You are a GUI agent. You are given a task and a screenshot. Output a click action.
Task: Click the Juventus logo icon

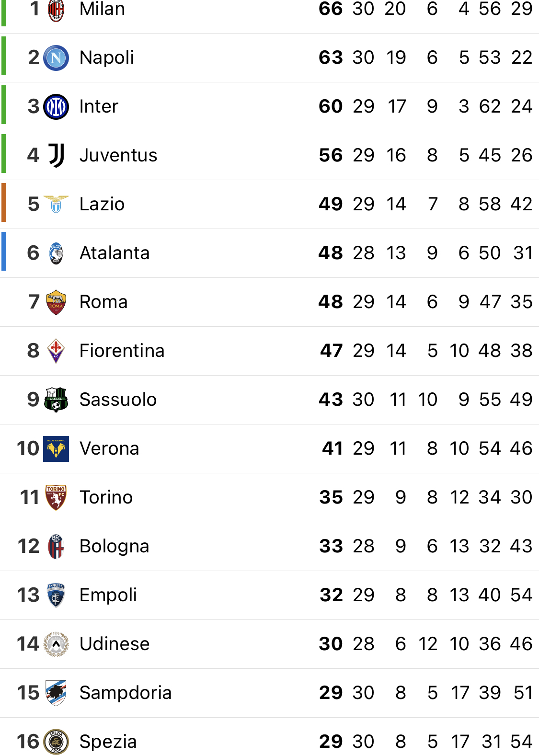[56, 156]
